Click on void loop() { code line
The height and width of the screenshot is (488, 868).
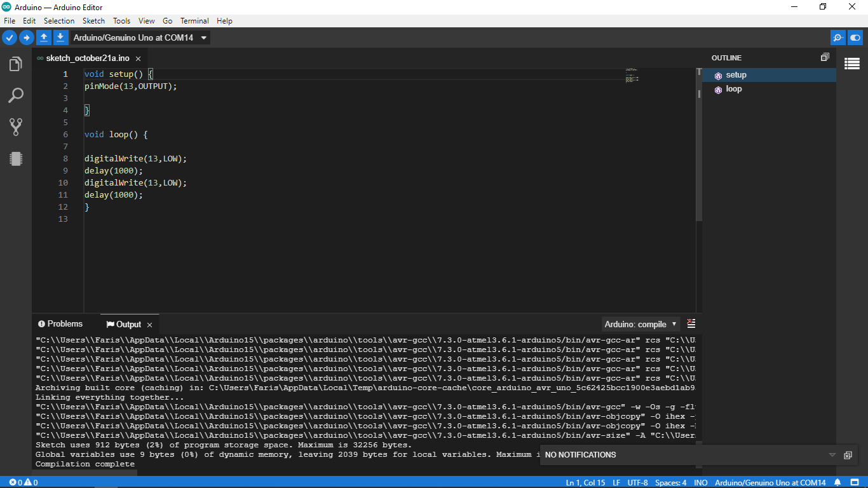tap(116, 134)
